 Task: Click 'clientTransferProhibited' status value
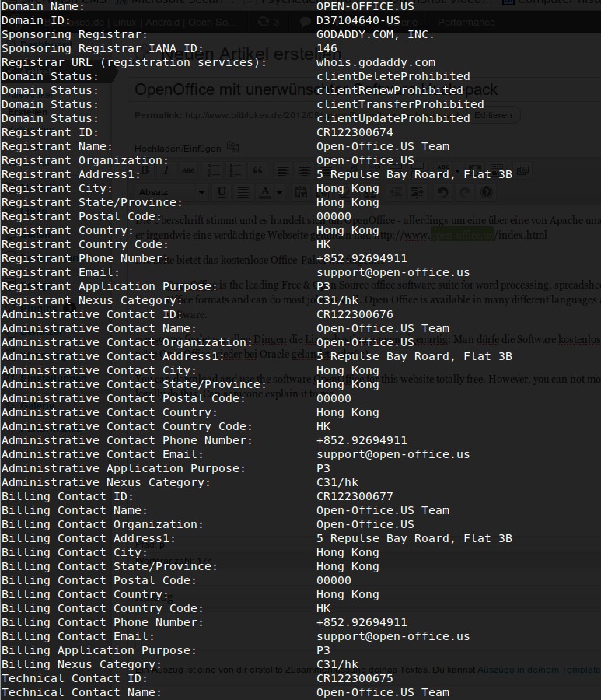(x=400, y=104)
